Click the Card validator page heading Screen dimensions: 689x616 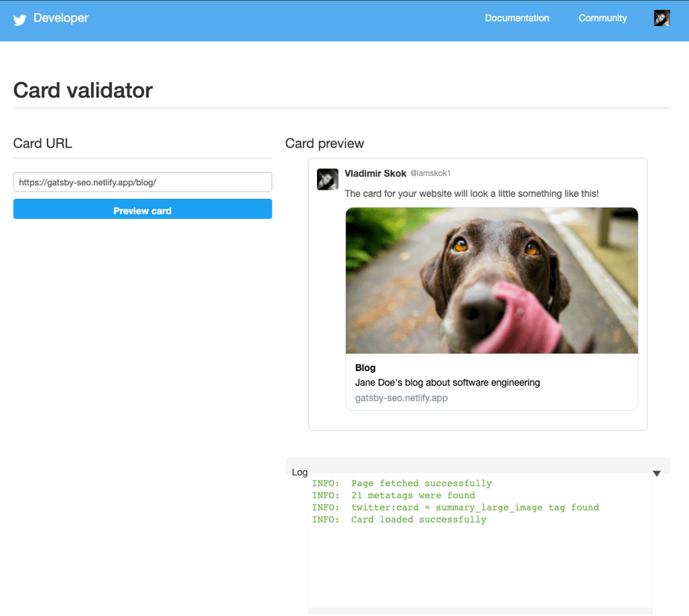(x=81, y=90)
